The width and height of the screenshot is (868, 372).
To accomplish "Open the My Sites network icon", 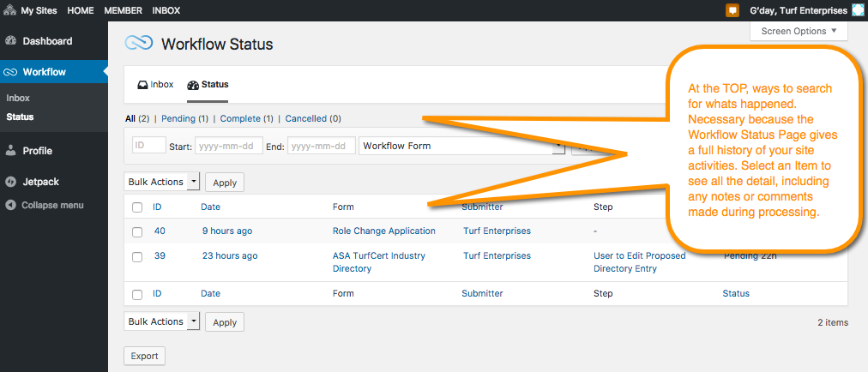I will (x=10, y=10).
